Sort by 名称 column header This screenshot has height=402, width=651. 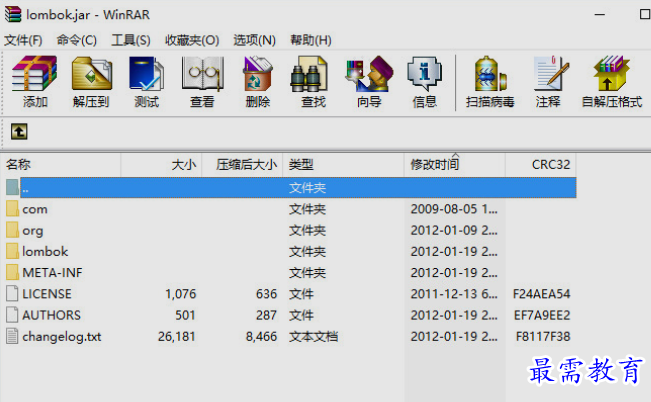61,165
